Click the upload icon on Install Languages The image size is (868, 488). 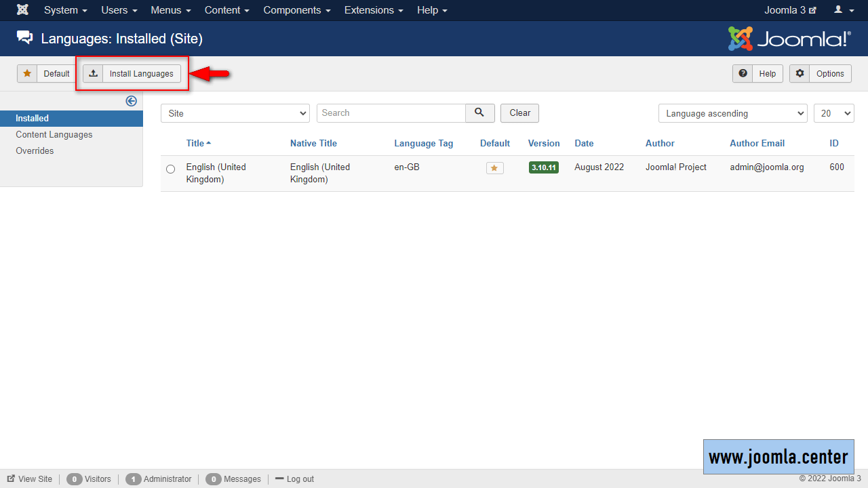coord(94,74)
